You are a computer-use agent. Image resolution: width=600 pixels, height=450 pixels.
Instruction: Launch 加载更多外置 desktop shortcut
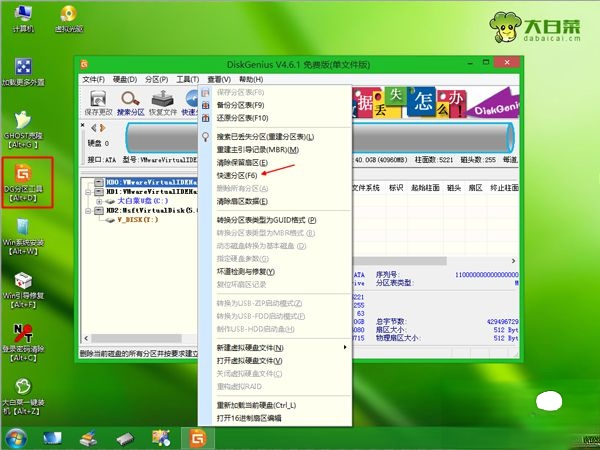point(23,72)
